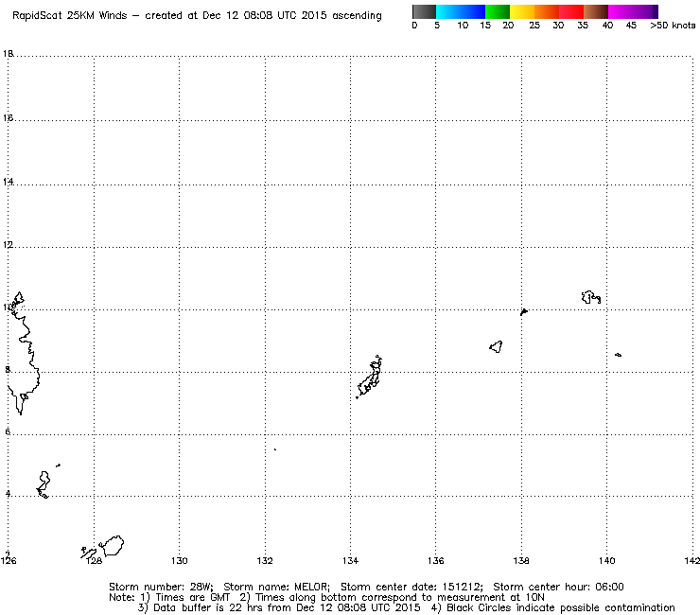Click the 'Storm center date: 151212' text
Image resolution: width=700 pixels, height=615 pixels.
[x=411, y=587]
